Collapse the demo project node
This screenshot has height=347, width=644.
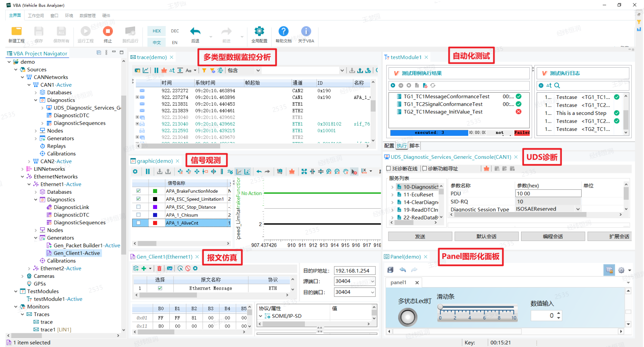coord(9,62)
